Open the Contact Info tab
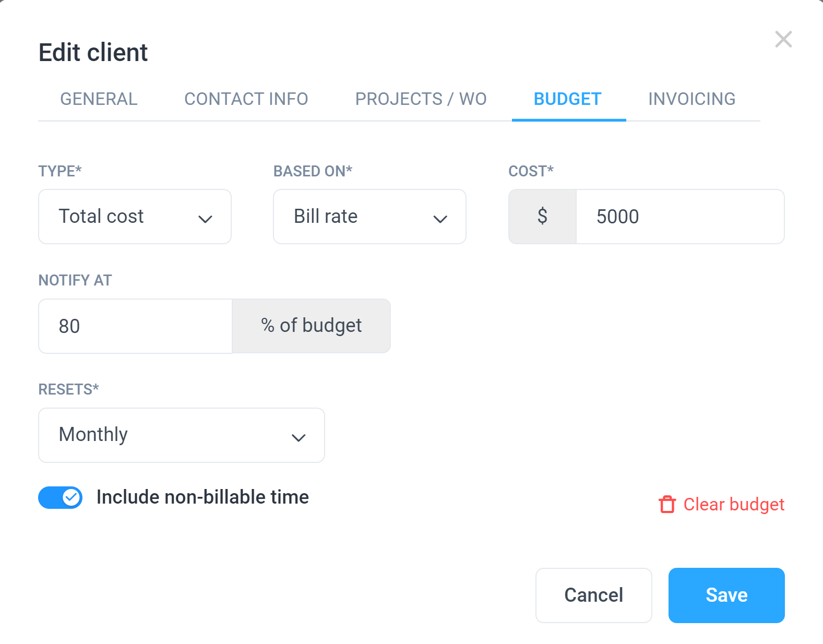Image resolution: width=823 pixels, height=644 pixels. (x=246, y=99)
